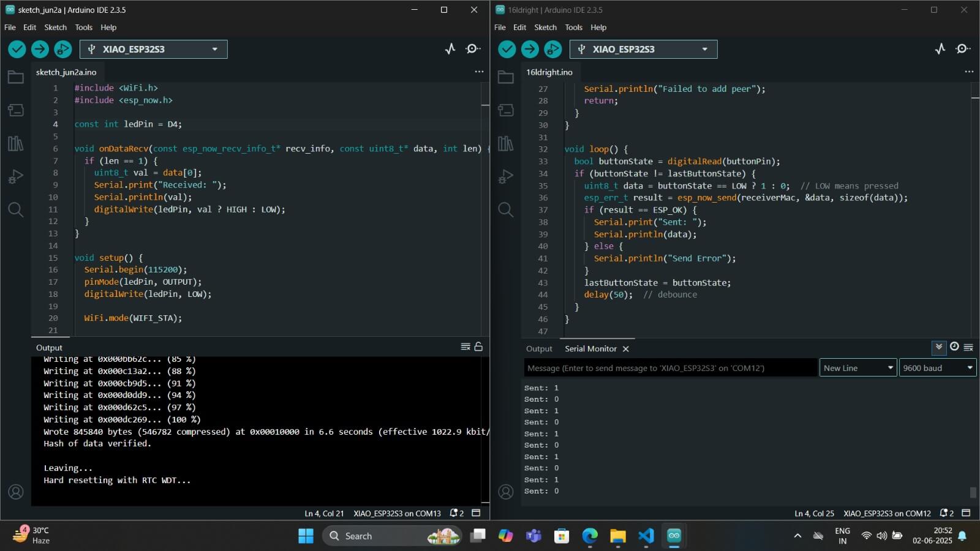Click Serial Monitor message input field
This screenshot has width=980, height=551.
click(670, 368)
